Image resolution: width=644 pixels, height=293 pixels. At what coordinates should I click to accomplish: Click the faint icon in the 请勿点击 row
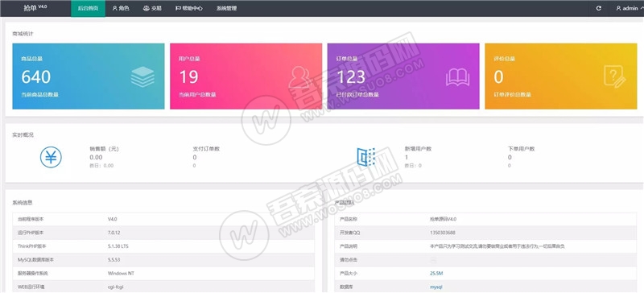coord(433,260)
